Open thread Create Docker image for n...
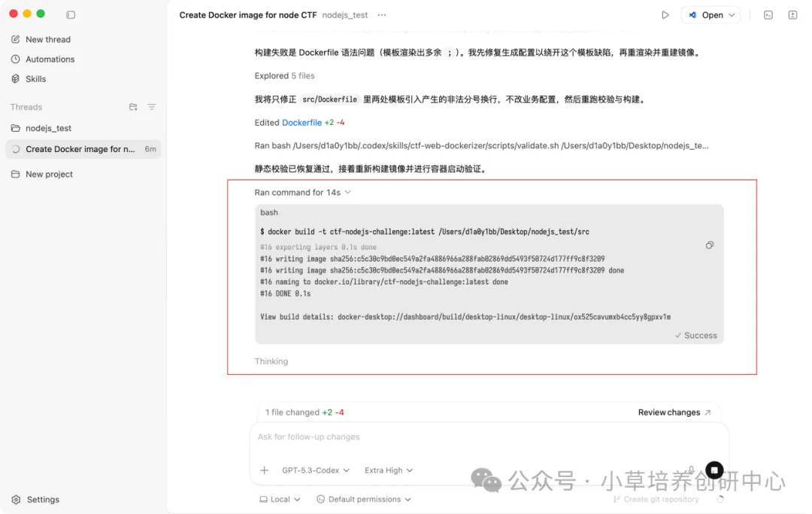Image resolution: width=812 pixels, height=514 pixels. pyautogui.click(x=83, y=149)
